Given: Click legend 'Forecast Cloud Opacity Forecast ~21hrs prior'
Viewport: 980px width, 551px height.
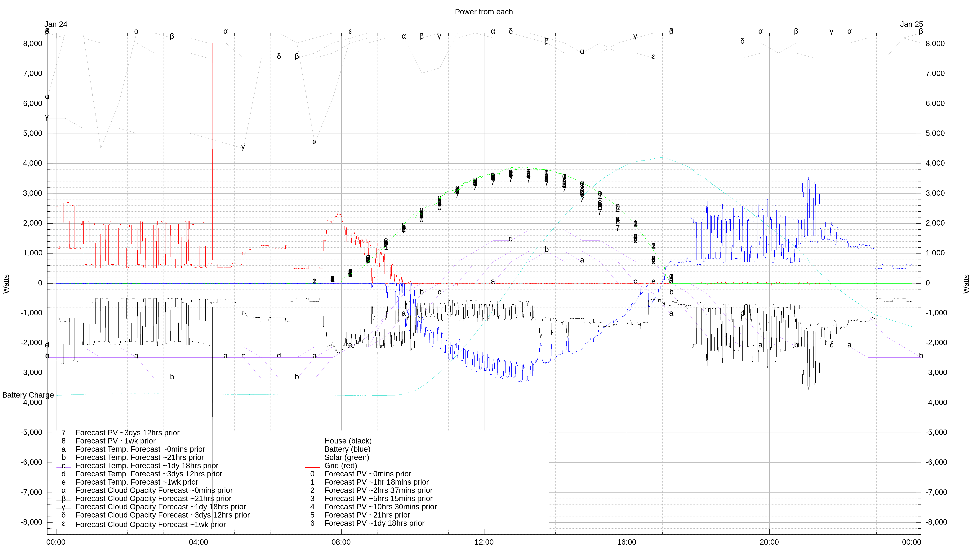Looking at the screenshot, I should pos(153,499).
